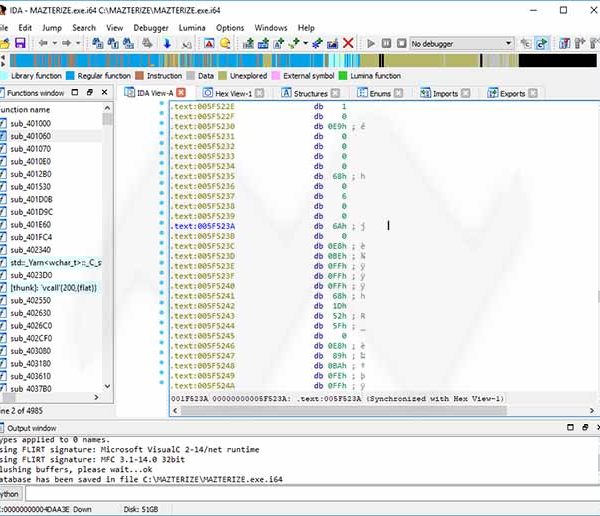Click the Text search 'A' toolbar icon
Image resolution: width=600 pixels, height=516 pixels.
click(209, 43)
